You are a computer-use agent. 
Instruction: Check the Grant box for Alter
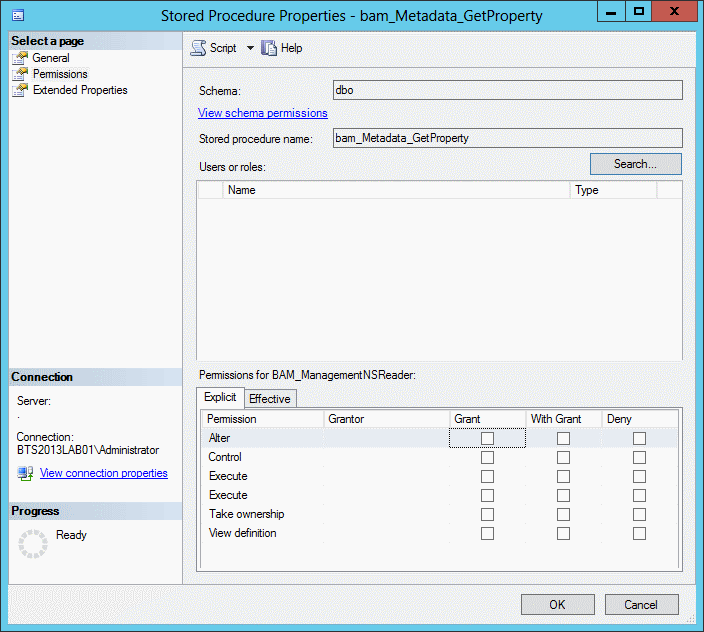487,438
